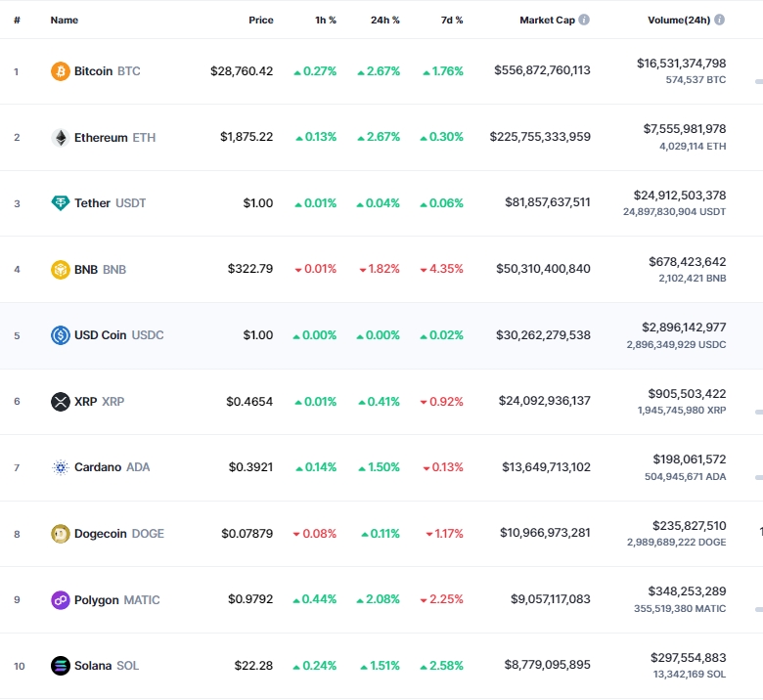Screen dimensions: 763x700
Task: Click the Dogecoin logo icon
Action: (x=61, y=534)
